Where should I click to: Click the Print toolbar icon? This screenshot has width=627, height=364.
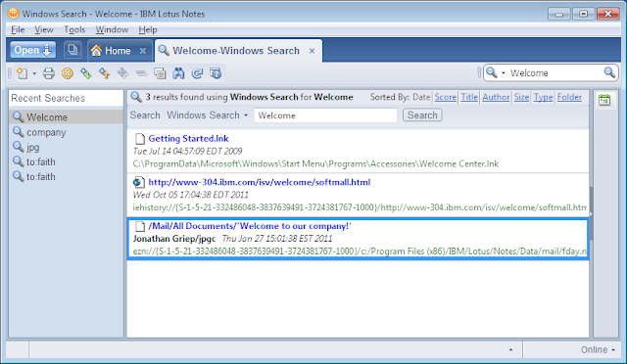point(49,73)
